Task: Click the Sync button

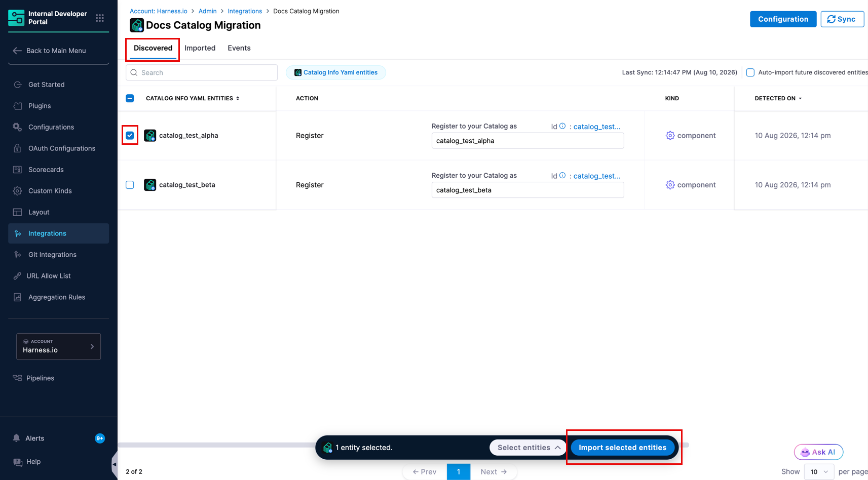Action: [842, 19]
